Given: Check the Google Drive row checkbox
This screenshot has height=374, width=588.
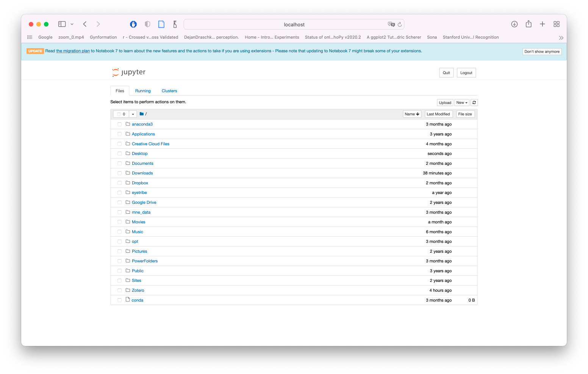Looking at the screenshot, I should (x=120, y=202).
